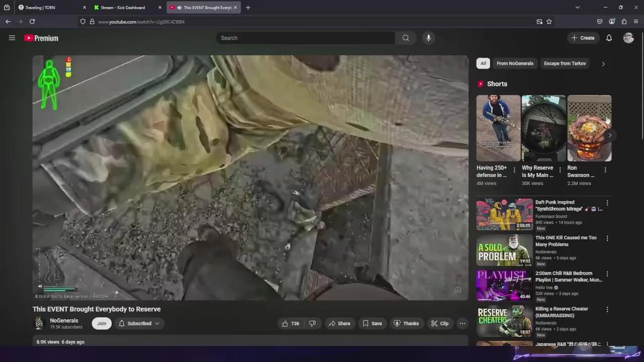Bookmark this page with star icon
The width and height of the screenshot is (644, 362).
point(549,22)
